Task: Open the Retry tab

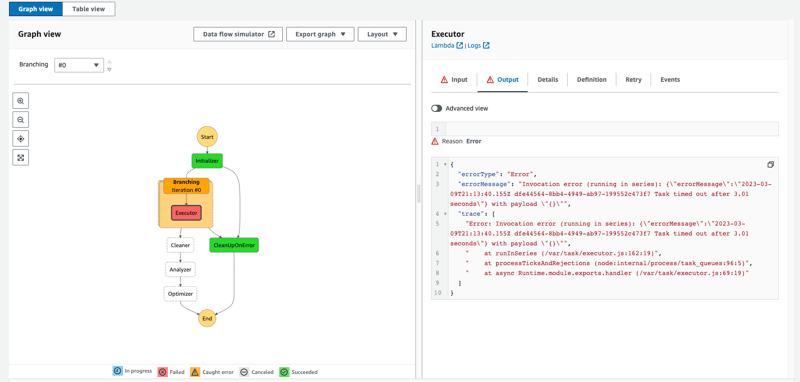Action: tap(633, 80)
